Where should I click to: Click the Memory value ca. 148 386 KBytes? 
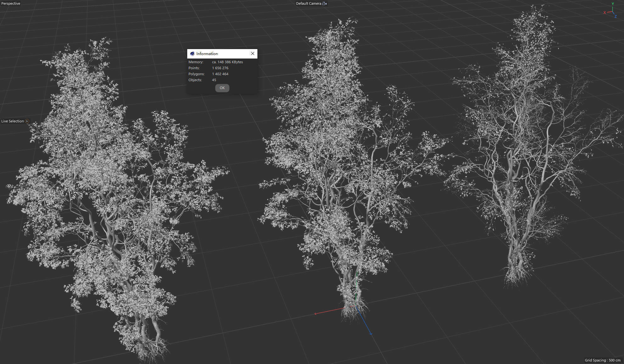228,62
